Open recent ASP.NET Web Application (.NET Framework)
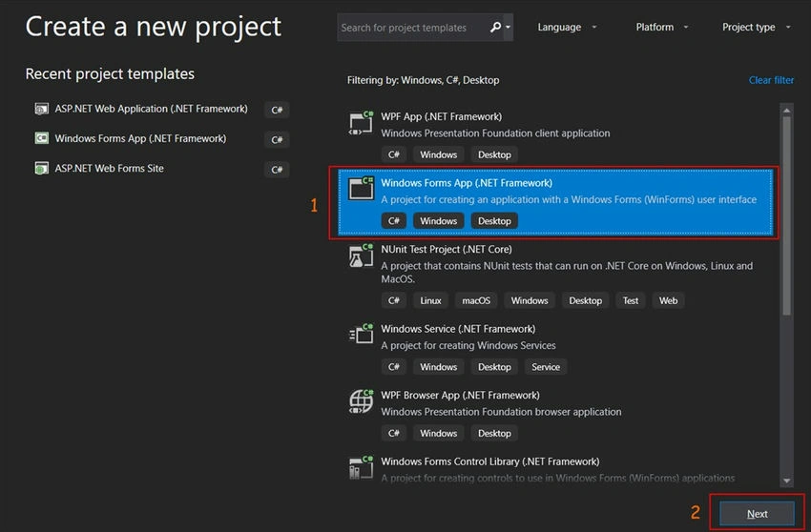 [x=151, y=109]
